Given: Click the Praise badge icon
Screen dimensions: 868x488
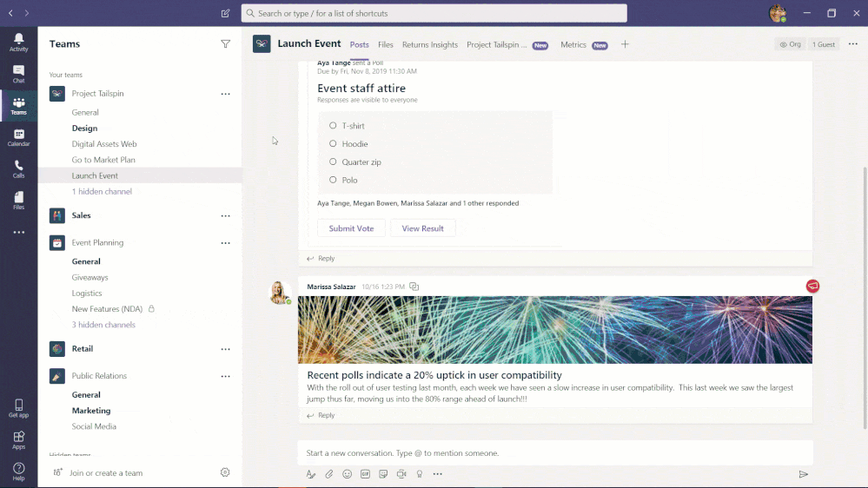Looking at the screenshot, I should point(420,474).
